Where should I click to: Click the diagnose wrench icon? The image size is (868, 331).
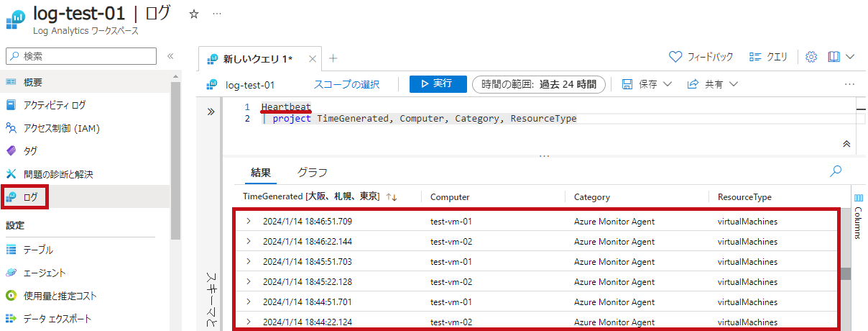11,174
